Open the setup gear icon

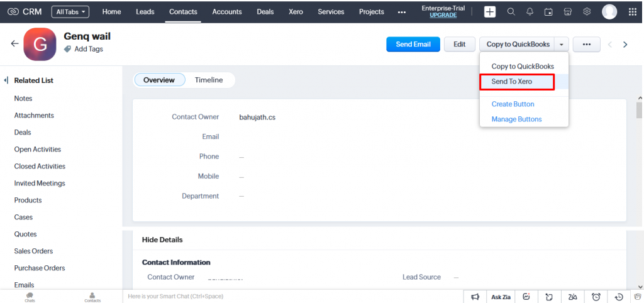click(587, 12)
